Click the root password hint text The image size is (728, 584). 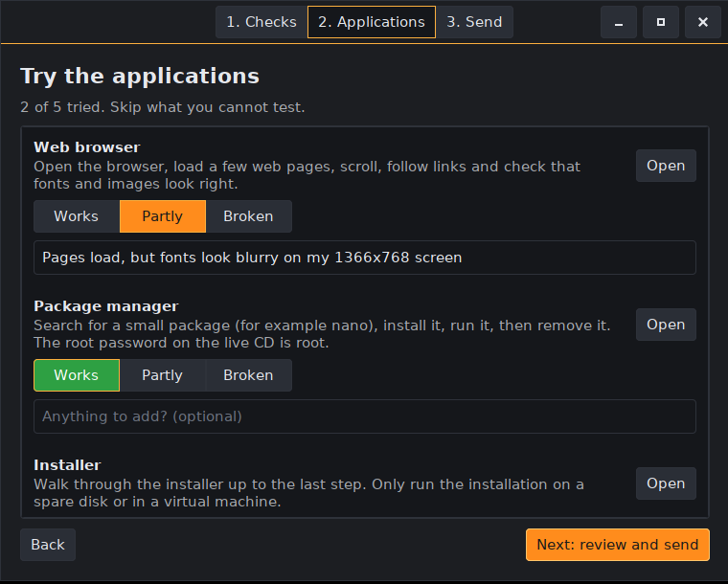click(181, 344)
